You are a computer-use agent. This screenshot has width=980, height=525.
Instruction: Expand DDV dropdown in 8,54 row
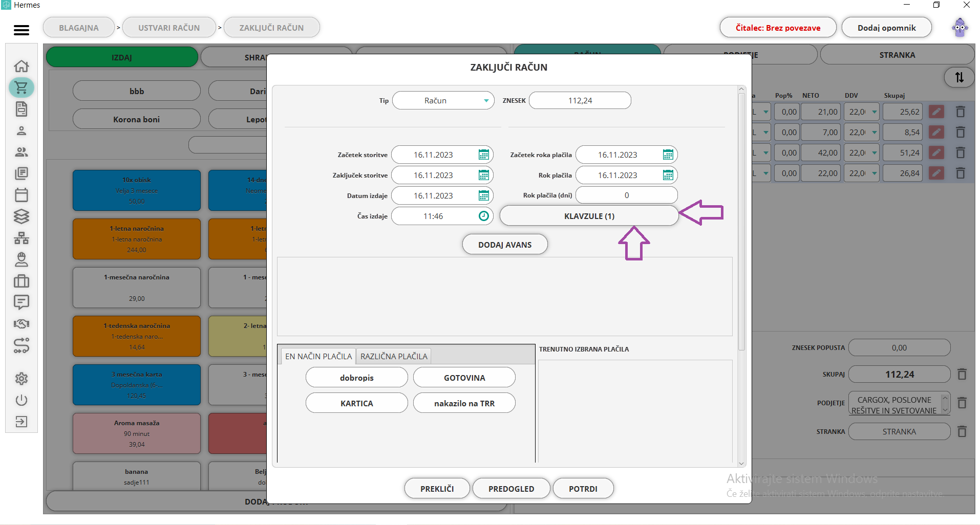pyautogui.click(x=875, y=132)
